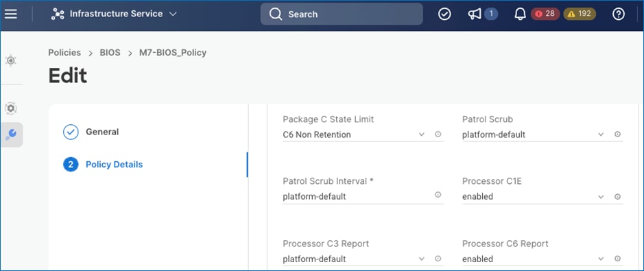
Task: Click the General step checkmark circle
Action: [x=71, y=132]
